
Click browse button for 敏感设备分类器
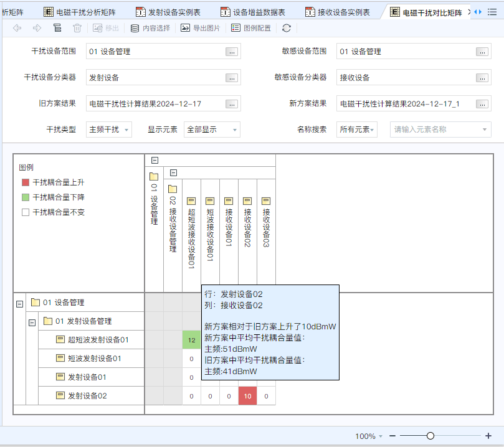pyautogui.click(x=482, y=78)
